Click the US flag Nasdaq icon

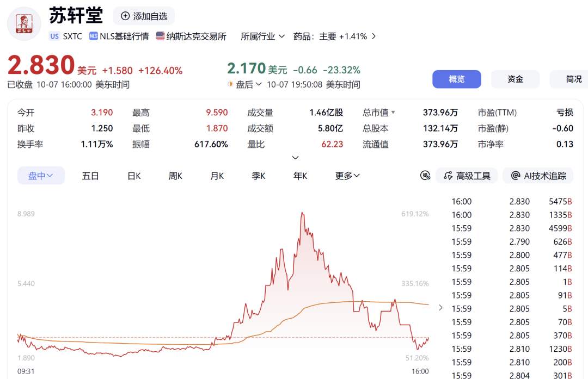click(x=160, y=36)
